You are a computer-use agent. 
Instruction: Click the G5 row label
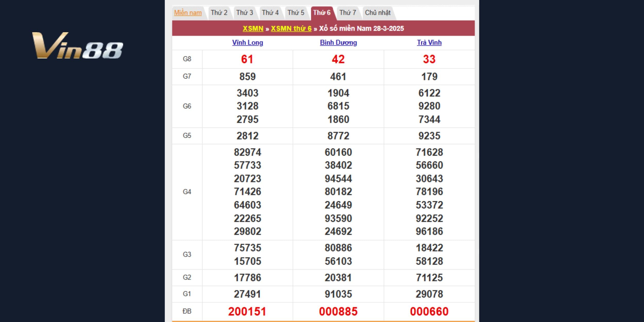coord(187,136)
